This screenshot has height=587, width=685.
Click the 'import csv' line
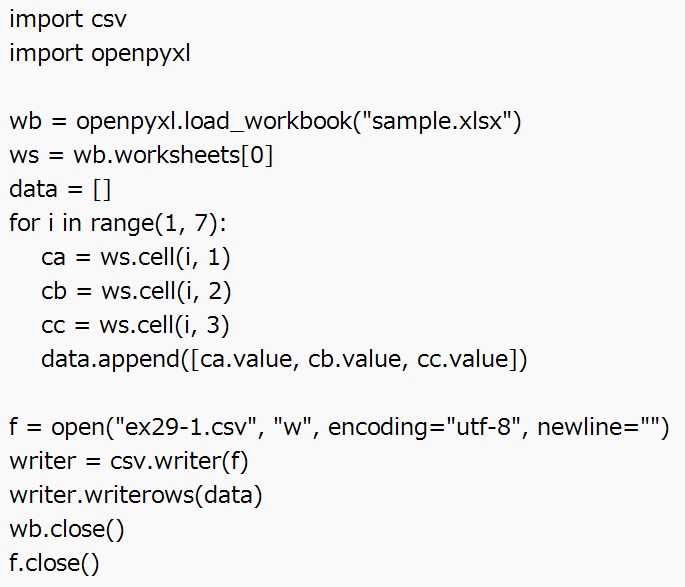[x=68, y=19]
